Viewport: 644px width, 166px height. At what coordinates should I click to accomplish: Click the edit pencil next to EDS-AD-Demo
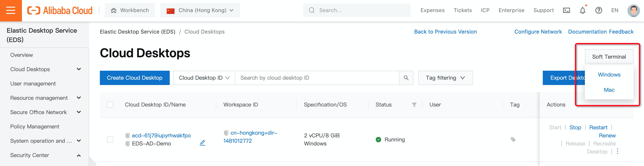tap(202, 143)
